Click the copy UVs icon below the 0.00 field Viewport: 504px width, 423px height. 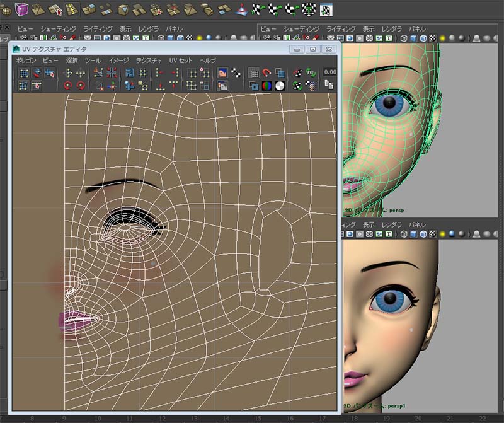coord(328,85)
